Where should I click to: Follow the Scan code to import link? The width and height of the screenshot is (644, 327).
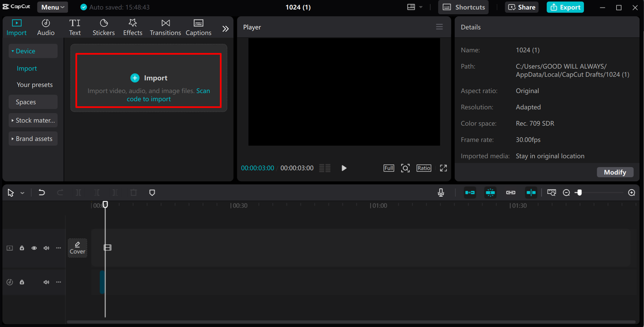(x=169, y=95)
